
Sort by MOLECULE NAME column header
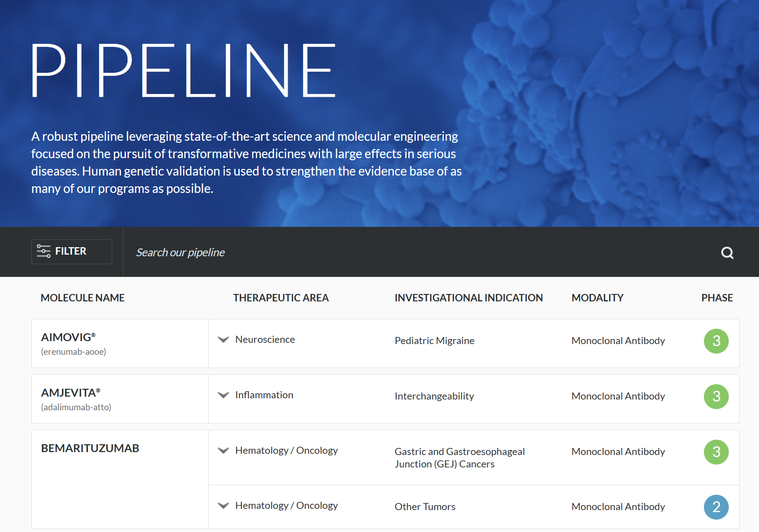click(x=82, y=298)
